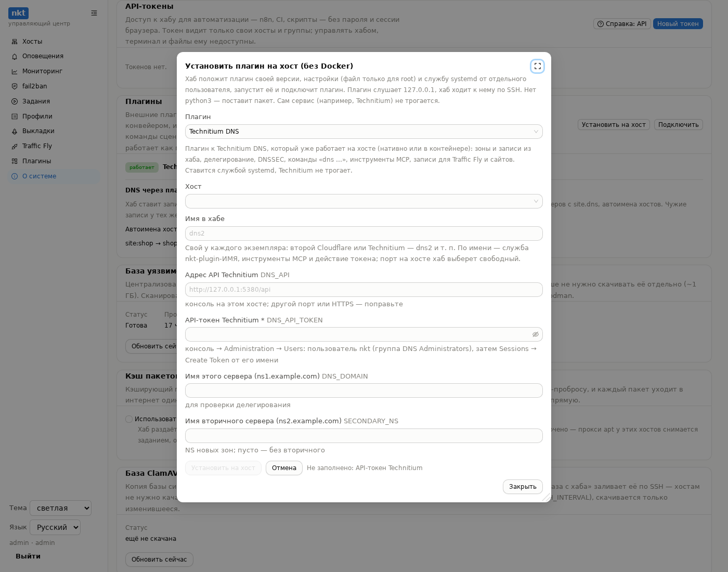Image resolution: width=728 pixels, height=572 pixels.
Task: Click the disabled Установить на хост dialog button
Action: click(x=223, y=468)
